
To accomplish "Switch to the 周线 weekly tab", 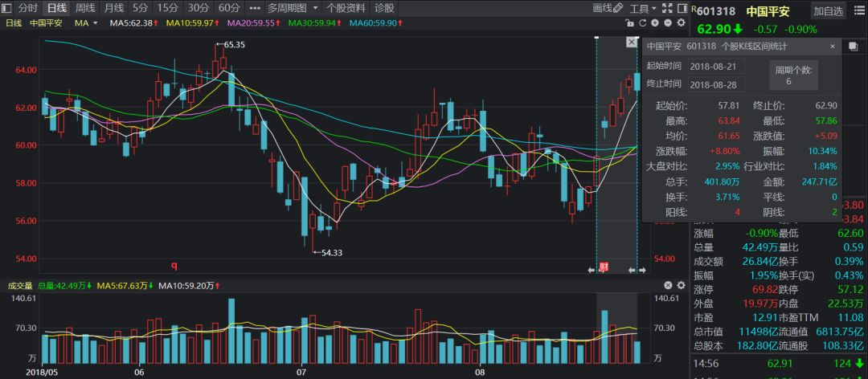I will click(x=85, y=8).
